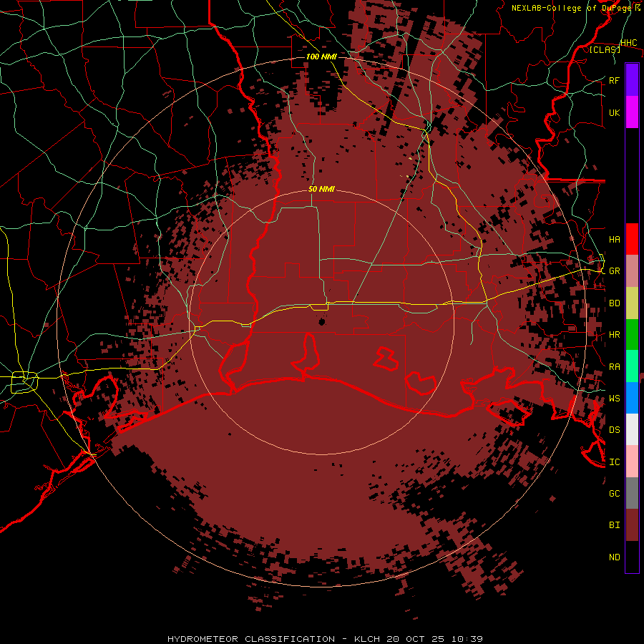This screenshot has width=644, height=644.
Task: Click the yellow city loop outline at far left
Action: 24,382
